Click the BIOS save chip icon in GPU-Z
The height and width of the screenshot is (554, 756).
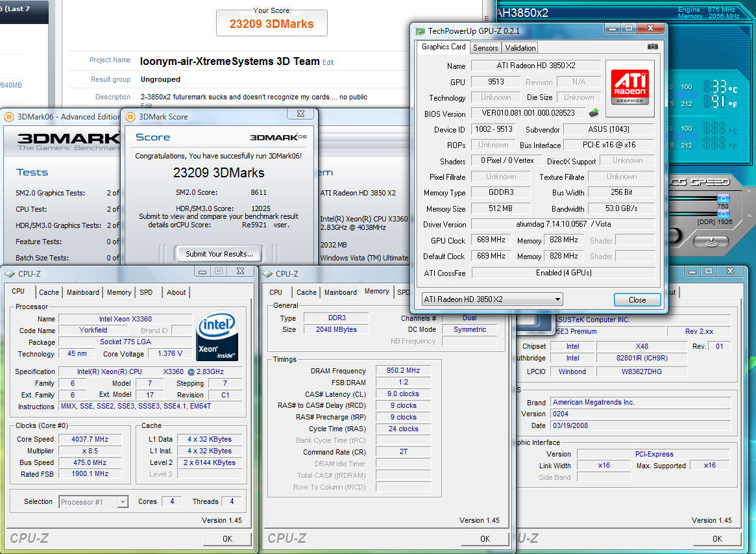tap(594, 113)
